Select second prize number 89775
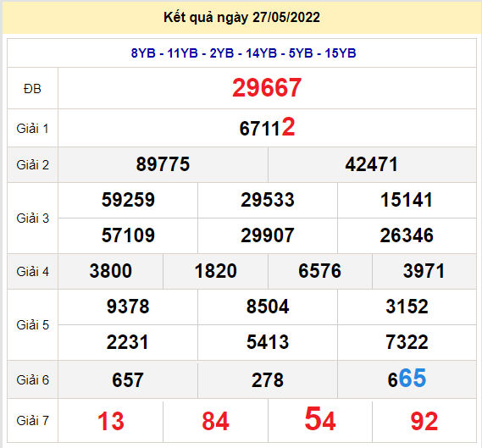Image resolution: width=482 pixels, height=448 pixels. pyautogui.click(x=163, y=164)
